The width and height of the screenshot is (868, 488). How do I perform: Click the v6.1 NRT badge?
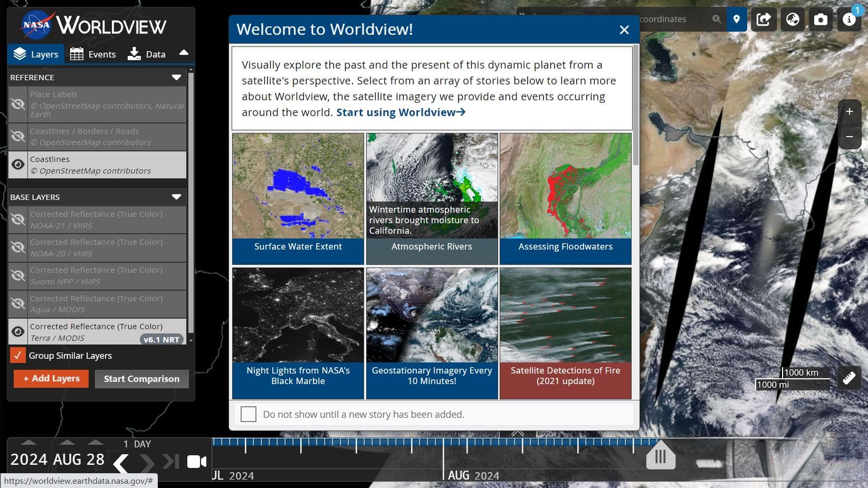[161, 339]
